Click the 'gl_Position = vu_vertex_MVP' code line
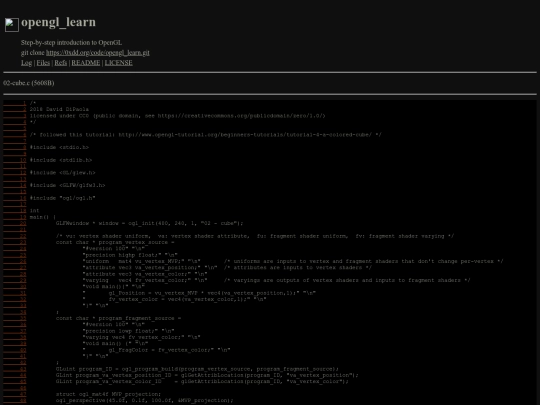 pos(199,293)
